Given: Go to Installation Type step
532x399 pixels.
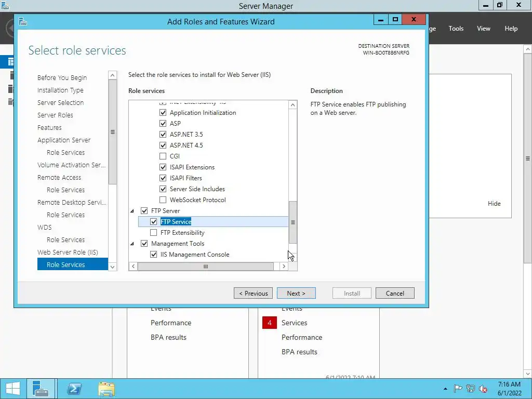Looking at the screenshot, I should tap(60, 90).
